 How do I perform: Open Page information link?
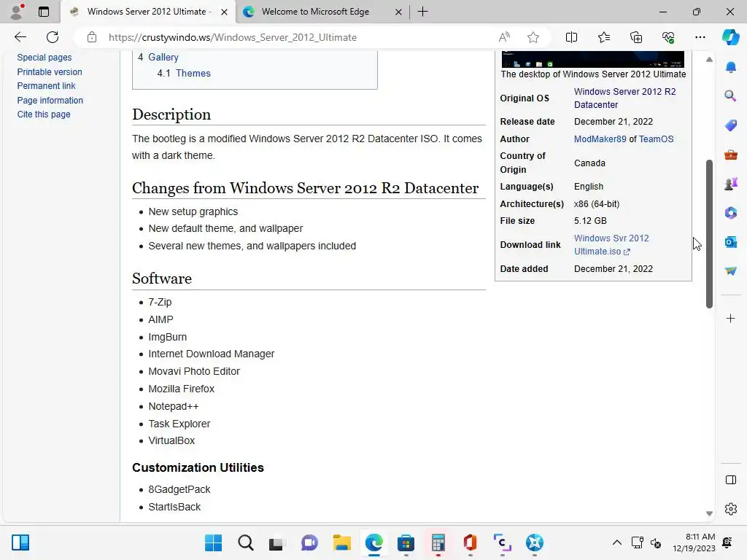point(50,101)
